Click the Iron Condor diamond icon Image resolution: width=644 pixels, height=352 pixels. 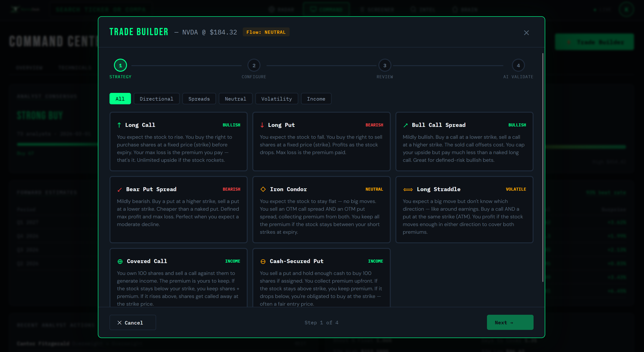click(263, 189)
